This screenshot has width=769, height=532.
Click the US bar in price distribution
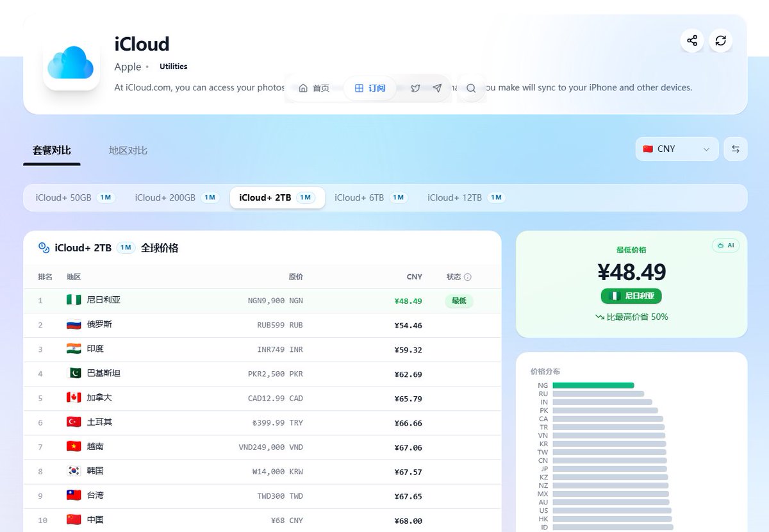(611, 510)
